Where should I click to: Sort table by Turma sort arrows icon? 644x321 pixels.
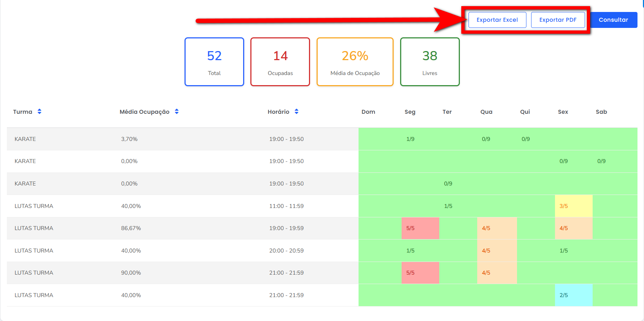coord(39,112)
